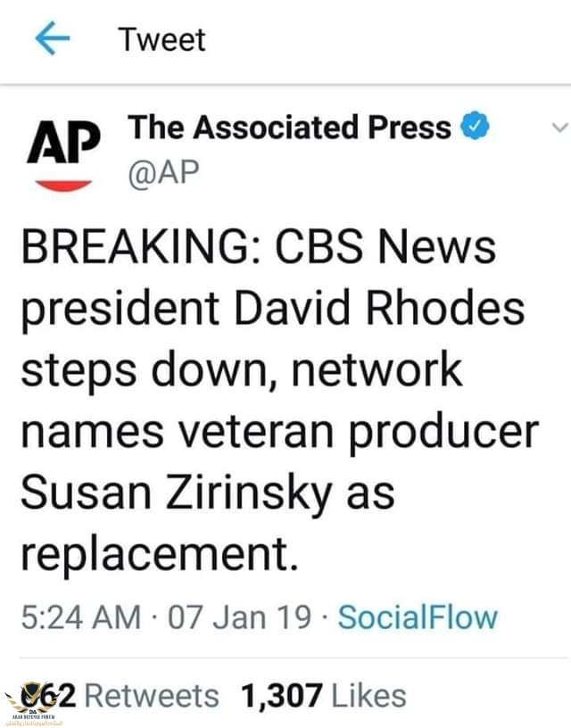
Task: Click the blue verified checkmark badge
Action: (x=475, y=128)
